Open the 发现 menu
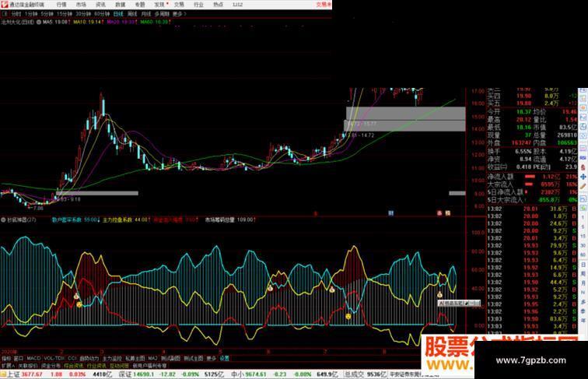This screenshot has height=379, width=588. [x=159, y=5]
